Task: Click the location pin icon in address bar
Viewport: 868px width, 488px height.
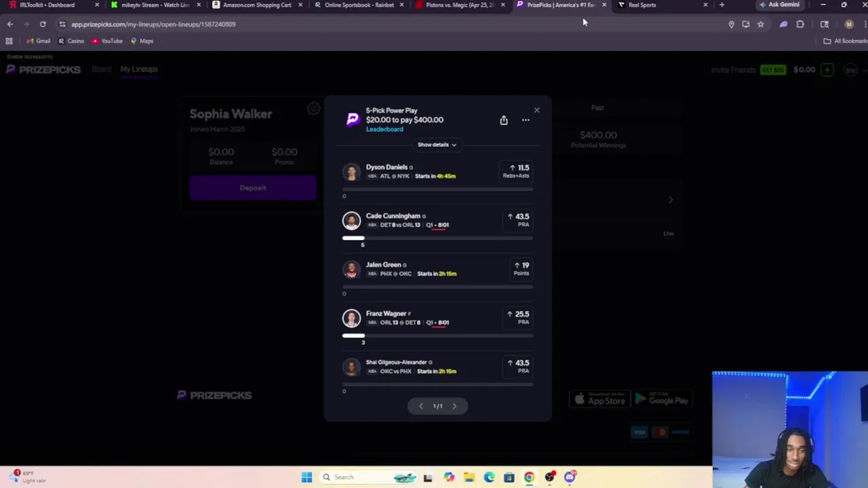Action: click(731, 24)
